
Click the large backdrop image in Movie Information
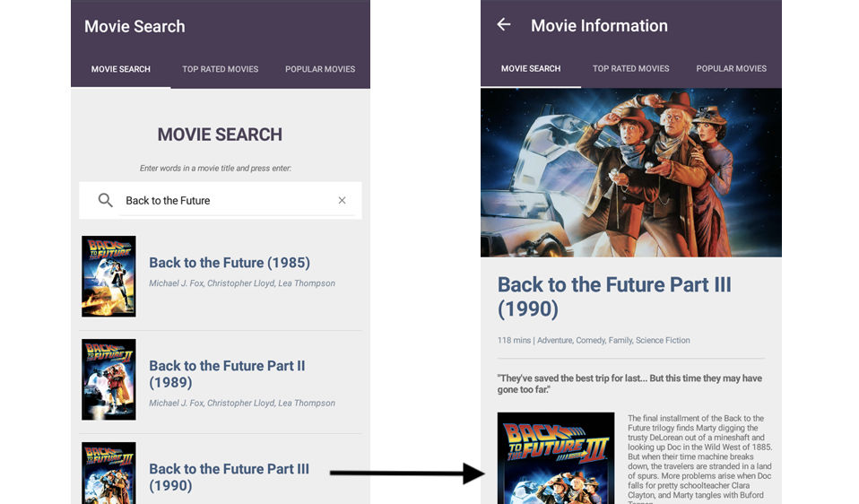click(631, 172)
